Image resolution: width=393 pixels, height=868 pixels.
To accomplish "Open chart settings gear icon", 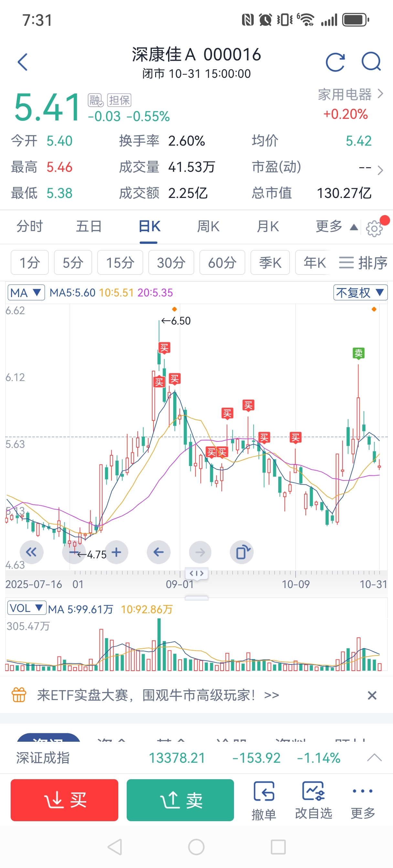I will [x=374, y=229].
